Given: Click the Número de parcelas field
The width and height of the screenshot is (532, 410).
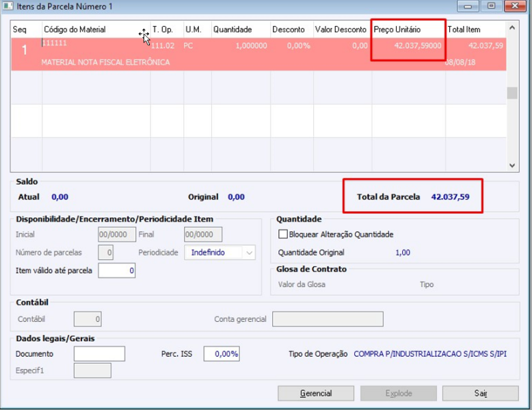Looking at the screenshot, I should point(105,253).
